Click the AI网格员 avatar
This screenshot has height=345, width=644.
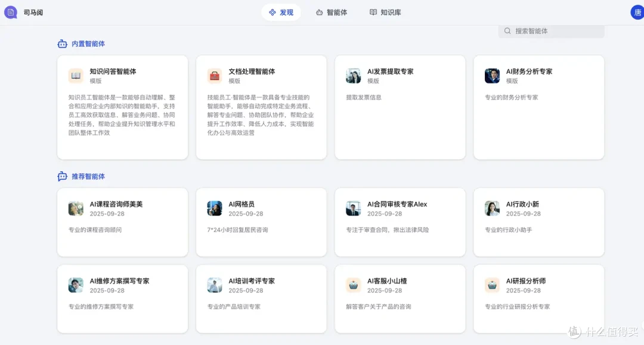(215, 209)
